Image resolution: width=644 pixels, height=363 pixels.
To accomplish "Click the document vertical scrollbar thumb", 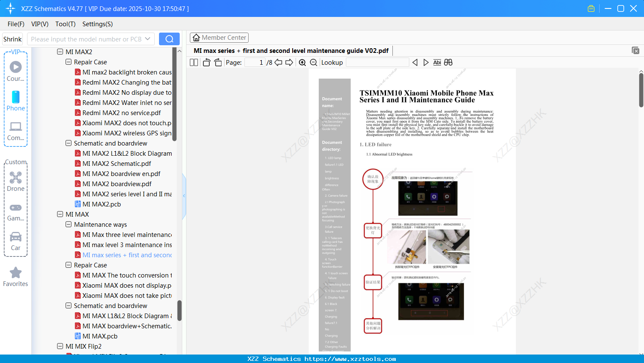I will (641, 90).
